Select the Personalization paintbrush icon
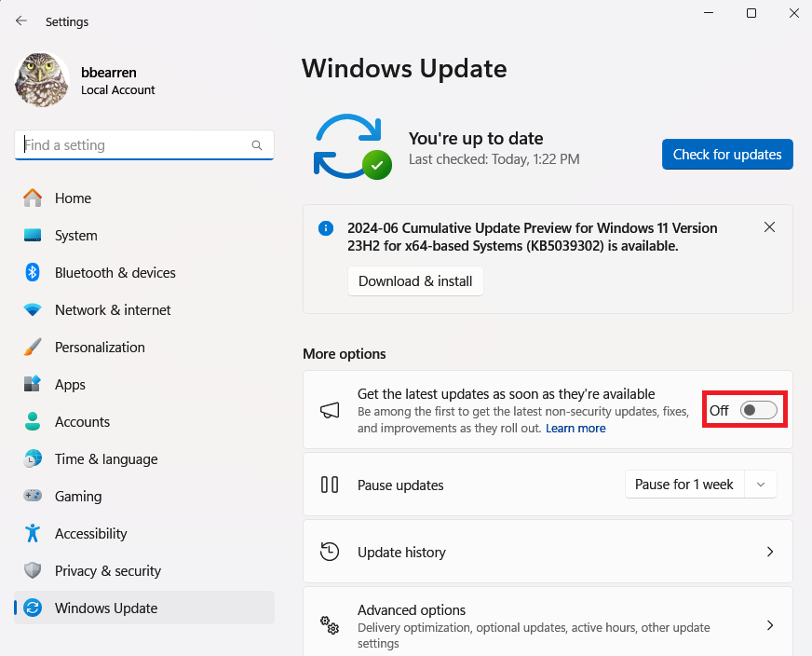 (x=33, y=347)
